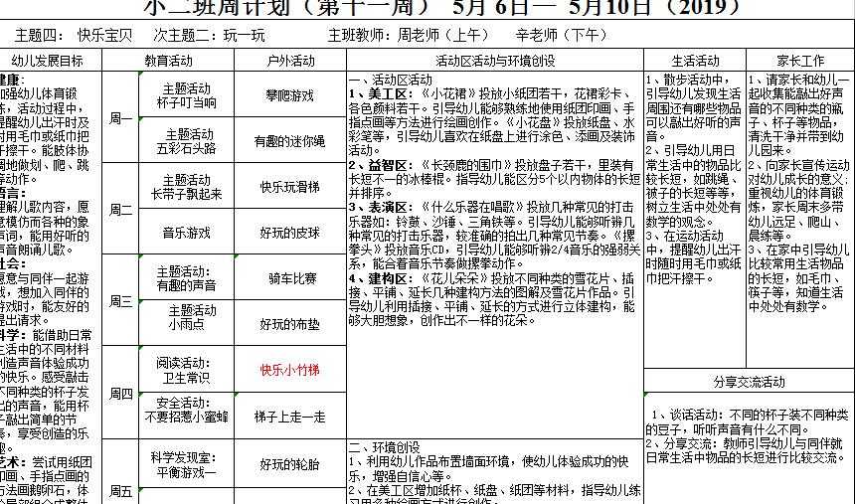Select the 梯子上走一走 cell
This screenshot has width=855, height=504.
coord(289,417)
